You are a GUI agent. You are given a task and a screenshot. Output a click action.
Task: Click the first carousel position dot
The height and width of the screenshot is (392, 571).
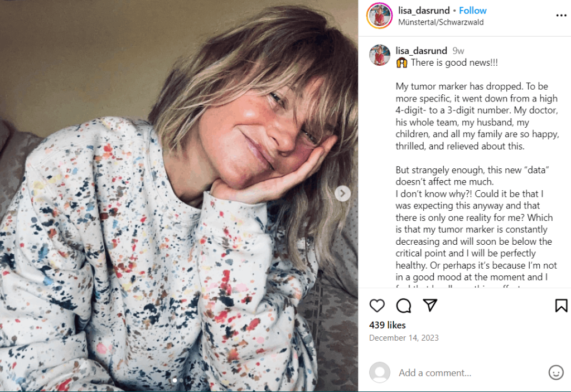pyautogui.click(x=175, y=380)
